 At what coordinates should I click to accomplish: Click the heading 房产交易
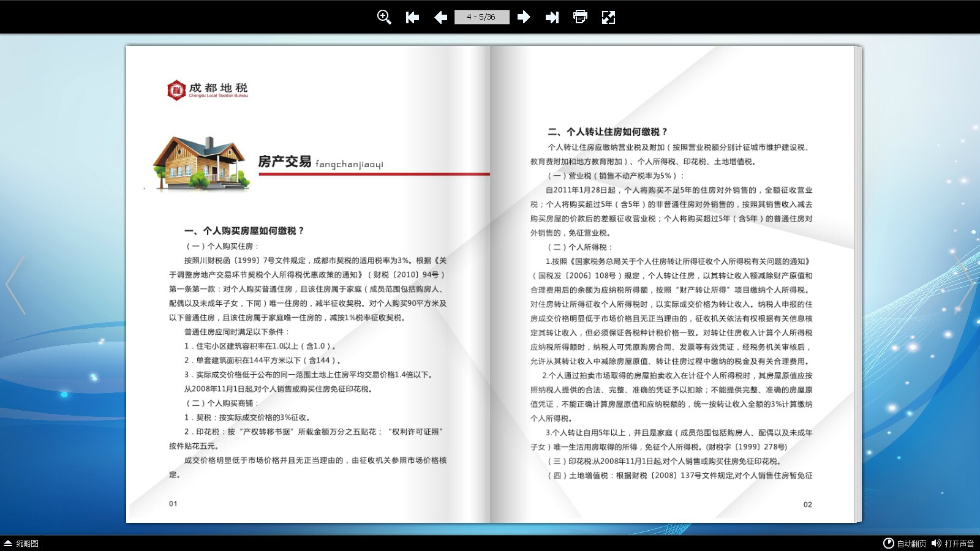click(x=284, y=162)
